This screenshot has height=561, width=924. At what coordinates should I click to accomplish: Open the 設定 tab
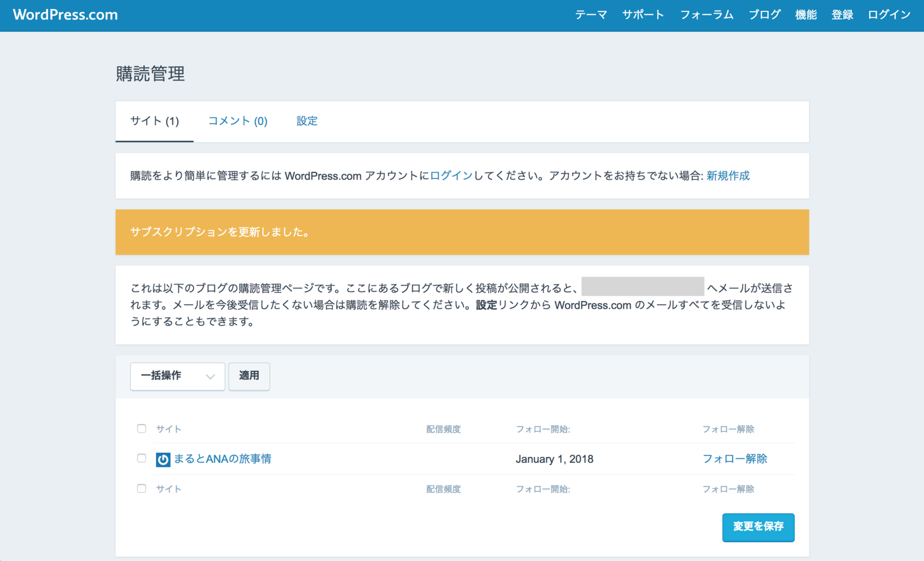[x=307, y=121]
